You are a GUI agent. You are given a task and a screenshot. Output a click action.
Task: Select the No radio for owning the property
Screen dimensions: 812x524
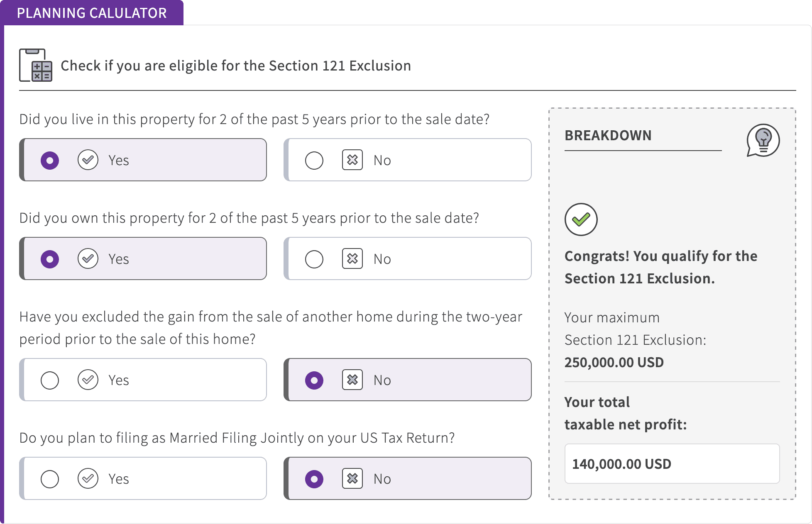click(x=314, y=259)
